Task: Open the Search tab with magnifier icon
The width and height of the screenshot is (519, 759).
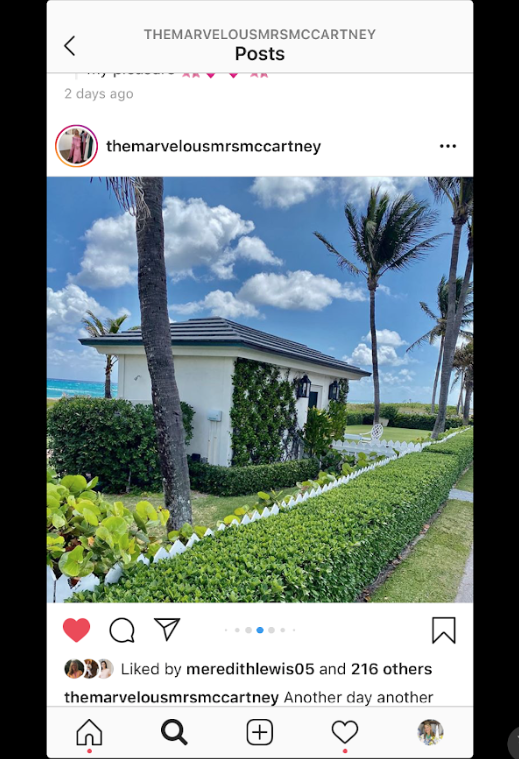Action: pos(174,732)
